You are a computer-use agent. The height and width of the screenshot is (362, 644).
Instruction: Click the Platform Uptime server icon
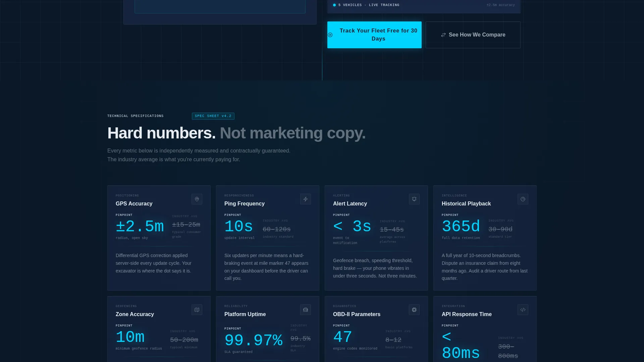coord(306,310)
